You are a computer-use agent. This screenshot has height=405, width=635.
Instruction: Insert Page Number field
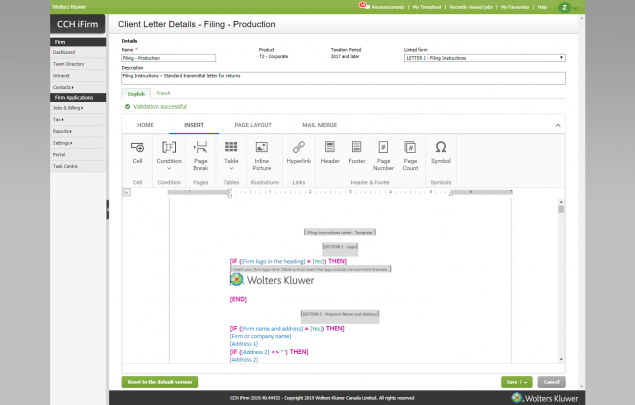click(383, 151)
